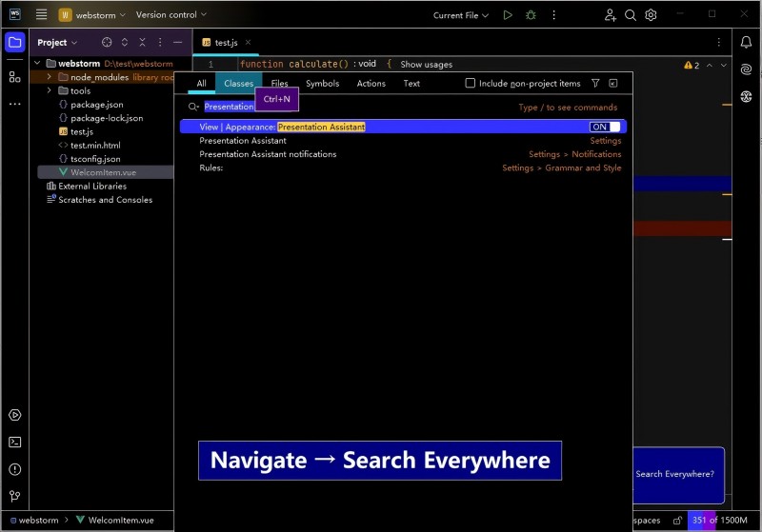Open IDE settings gear icon
The height and width of the screenshot is (532, 762).
point(651,15)
